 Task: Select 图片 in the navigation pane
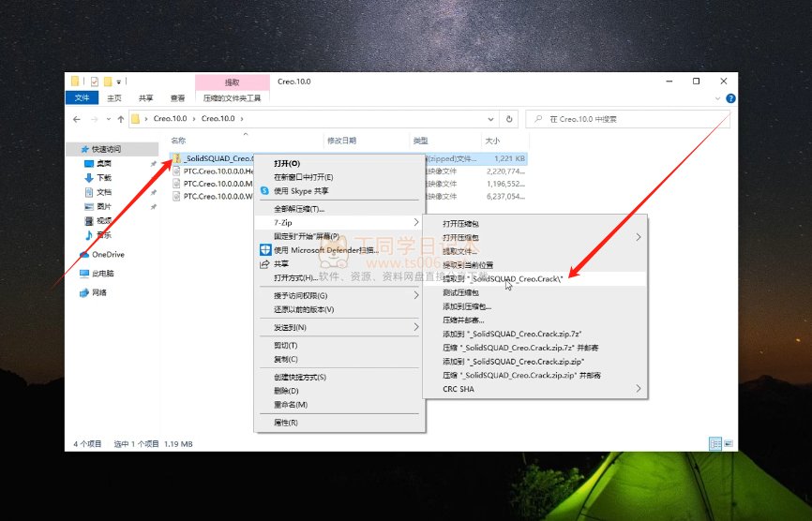[104, 206]
